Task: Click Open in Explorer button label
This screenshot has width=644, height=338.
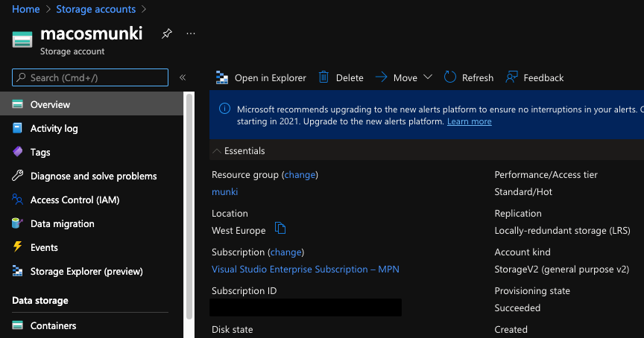Action: pyautogui.click(x=271, y=77)
